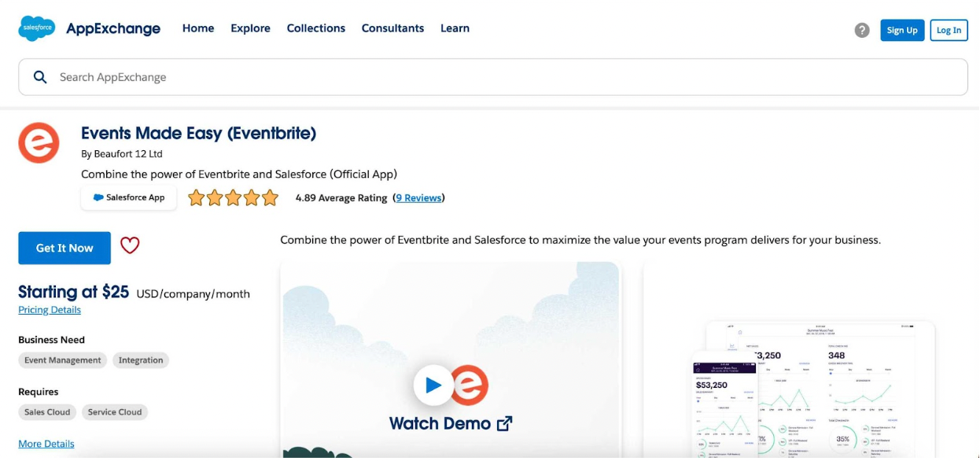Focus the Search AppExchange field
Screen dimensions: 980x461
[x=493, y=77]
